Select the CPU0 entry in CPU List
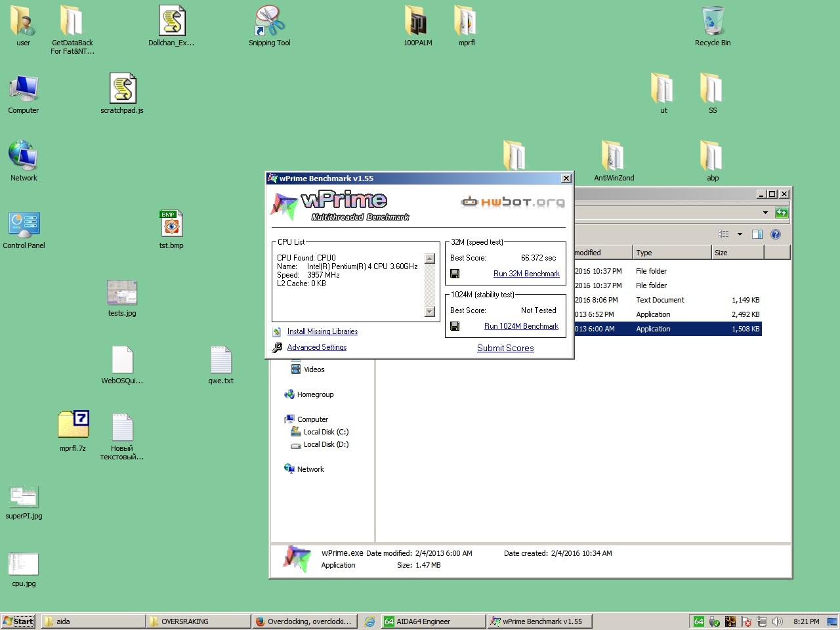840x630 pixels. (x=306, y=258)
